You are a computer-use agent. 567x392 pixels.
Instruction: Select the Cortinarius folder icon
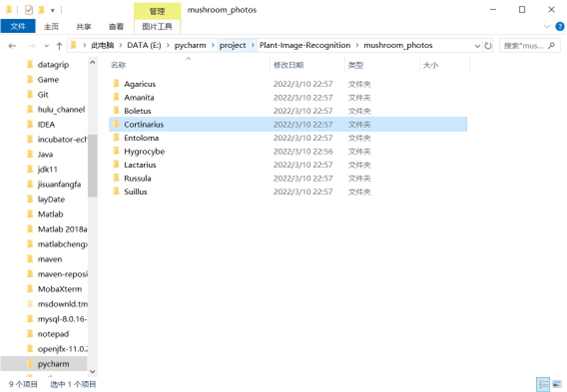tap(116, 124)
